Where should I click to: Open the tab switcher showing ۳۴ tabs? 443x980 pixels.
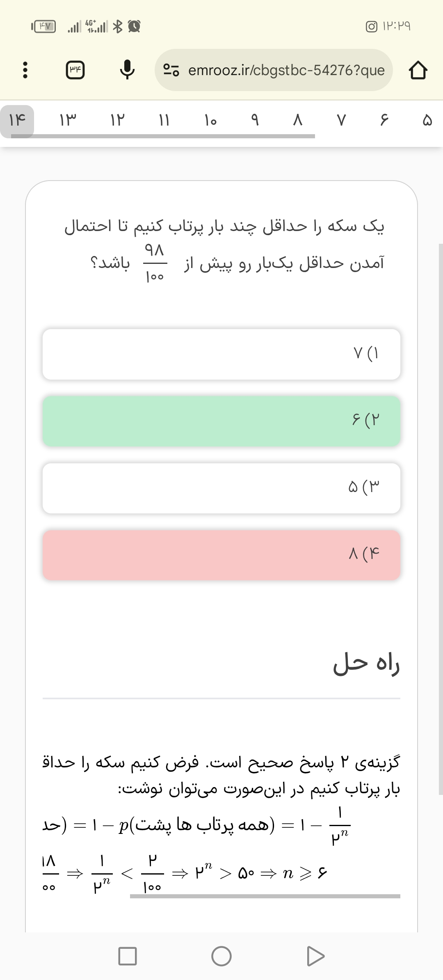75,70
